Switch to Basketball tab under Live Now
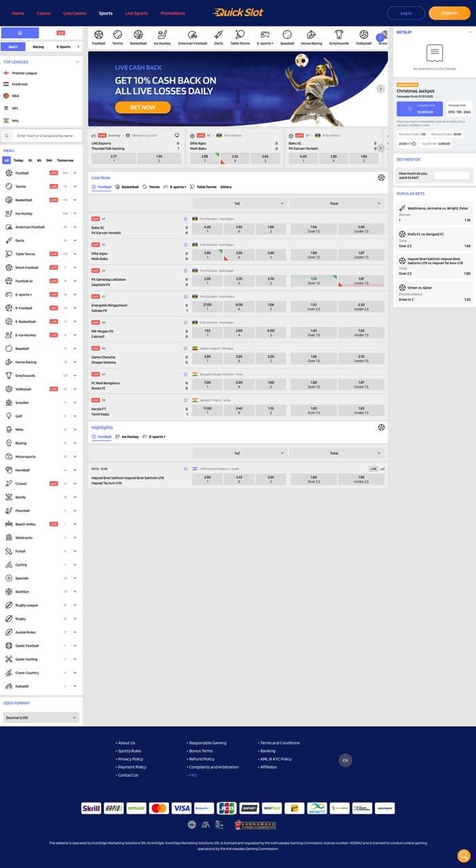 click(x=127, y=187)
